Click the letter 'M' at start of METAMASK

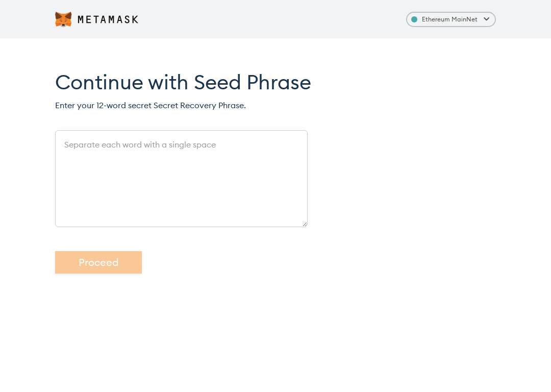81,19
